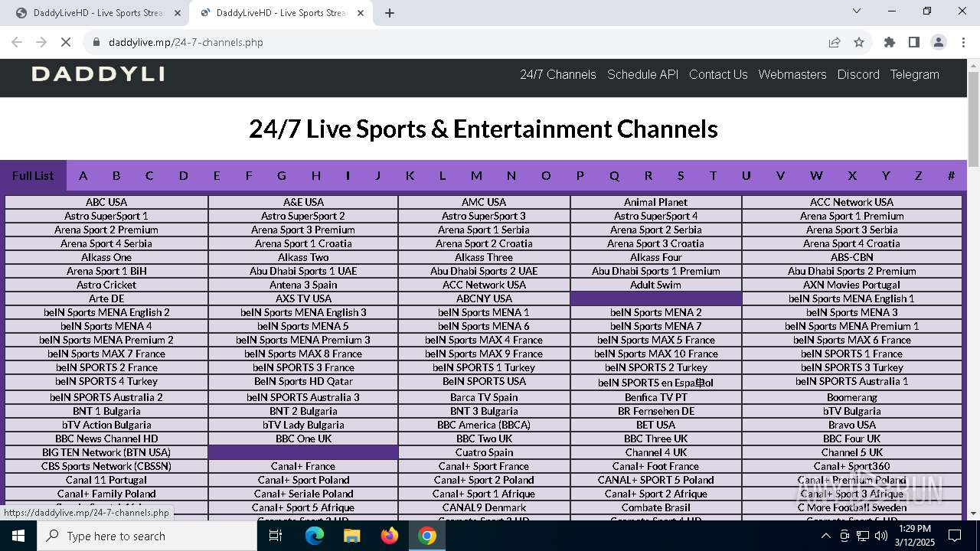
Task: Open the Bravo USA channel
Action: (851, 425)
